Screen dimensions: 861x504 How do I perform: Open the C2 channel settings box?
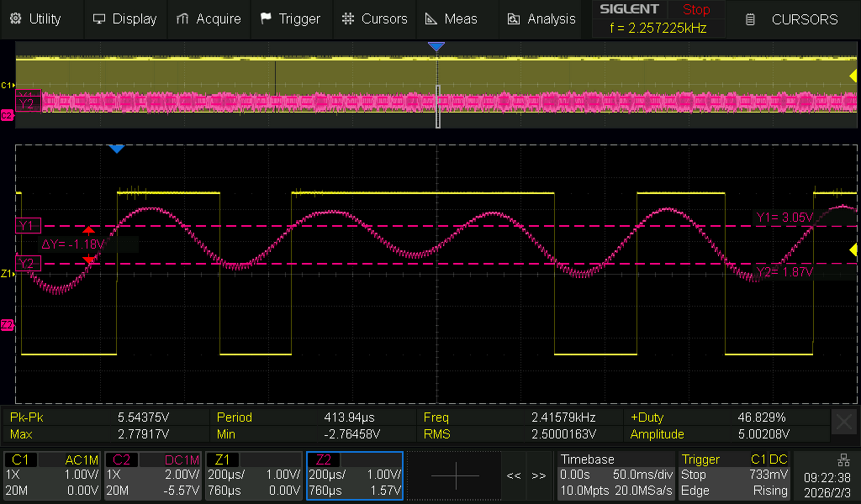point(153,475)
